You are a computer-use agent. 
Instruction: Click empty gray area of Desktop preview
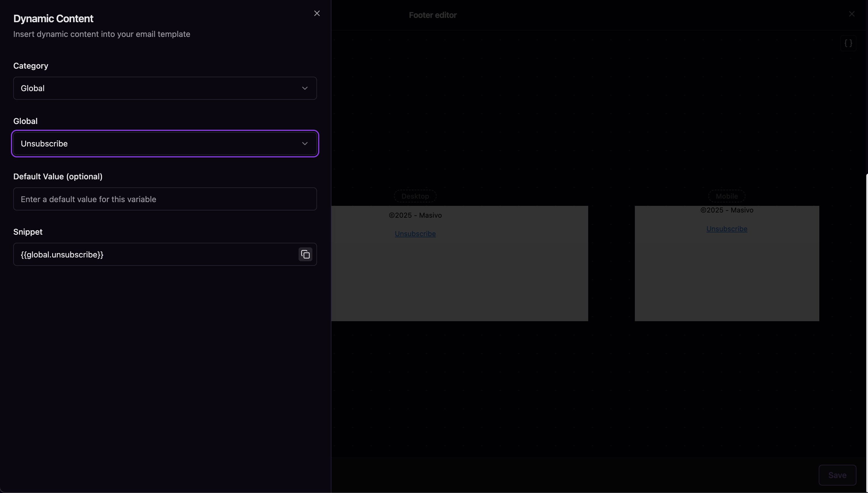pyautogui.click(x=459, y=281)
